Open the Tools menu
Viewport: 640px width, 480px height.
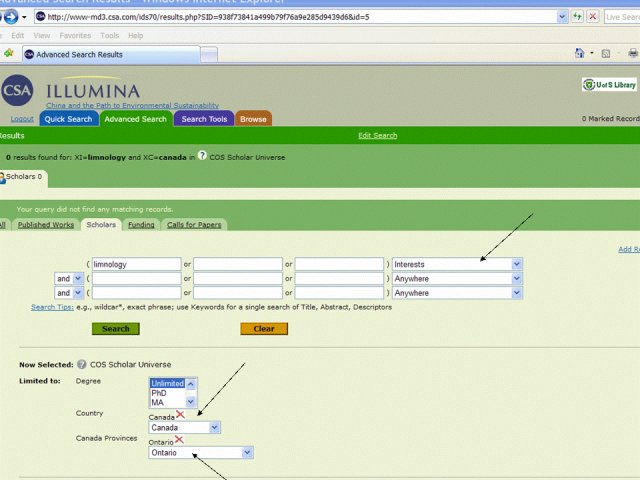[x=109, y=36]
